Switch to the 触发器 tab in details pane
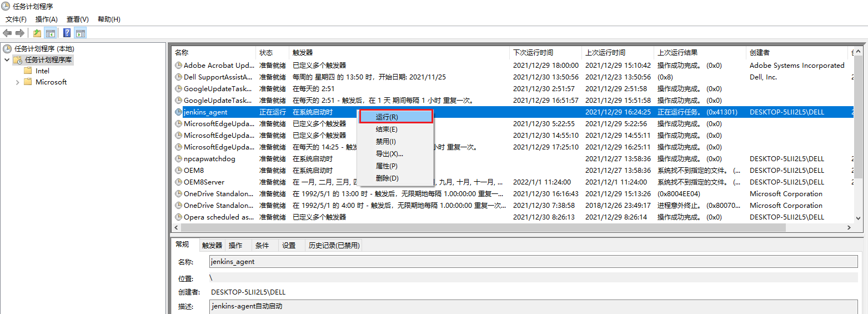The image size is (868, 314). point(212,245)
